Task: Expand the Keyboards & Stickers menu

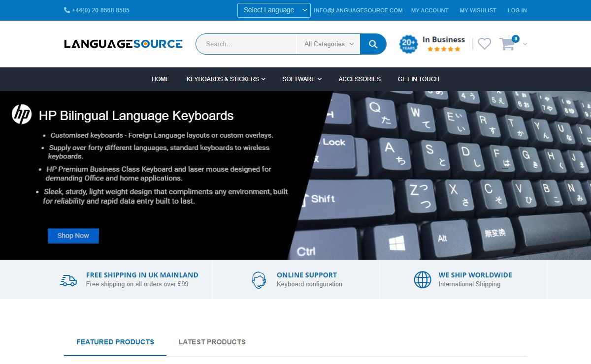Action: (226, 79)
